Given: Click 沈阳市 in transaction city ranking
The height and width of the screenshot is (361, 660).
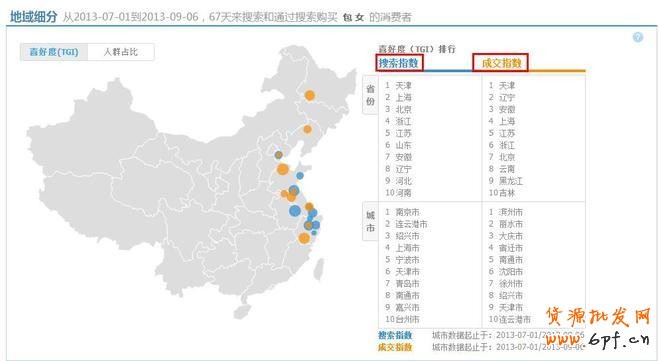Looking at the screenshot, I should [x=511, y=272].
